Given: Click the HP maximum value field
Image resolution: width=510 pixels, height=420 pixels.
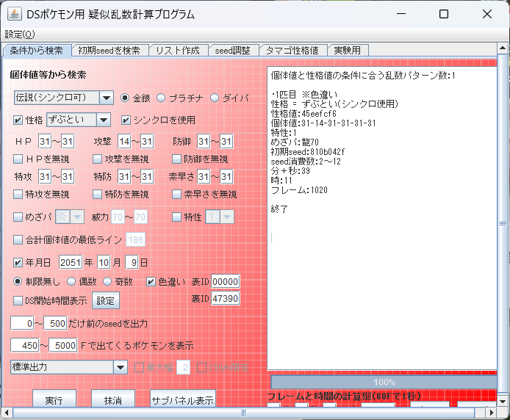Looking at the screenshot, I should click(x=68, y=142).
